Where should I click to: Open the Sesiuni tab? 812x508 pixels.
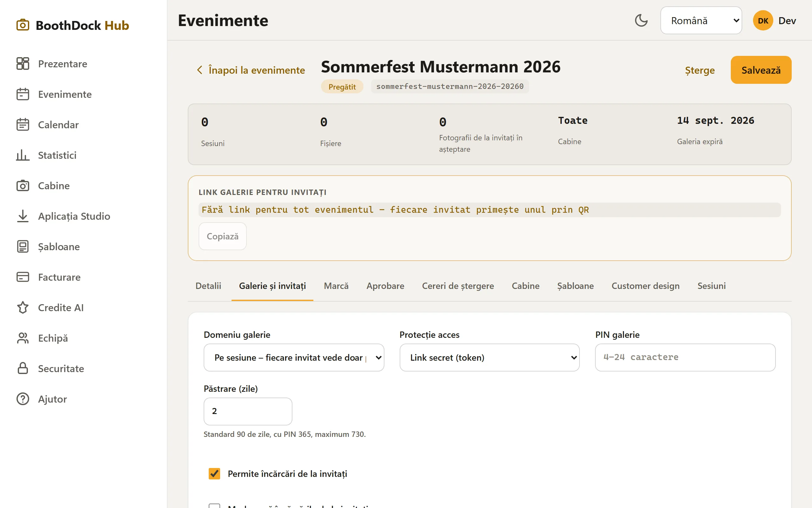tap(711, 286)
